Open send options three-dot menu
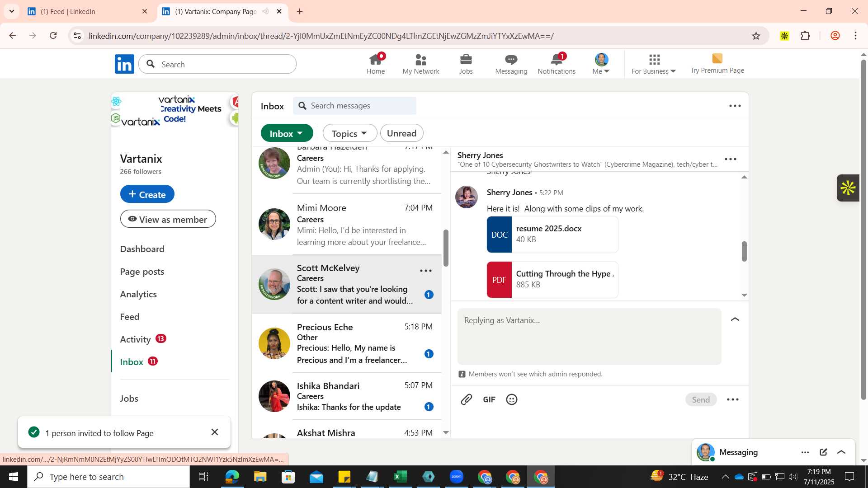Screen dimensions: 868x488 733,399
